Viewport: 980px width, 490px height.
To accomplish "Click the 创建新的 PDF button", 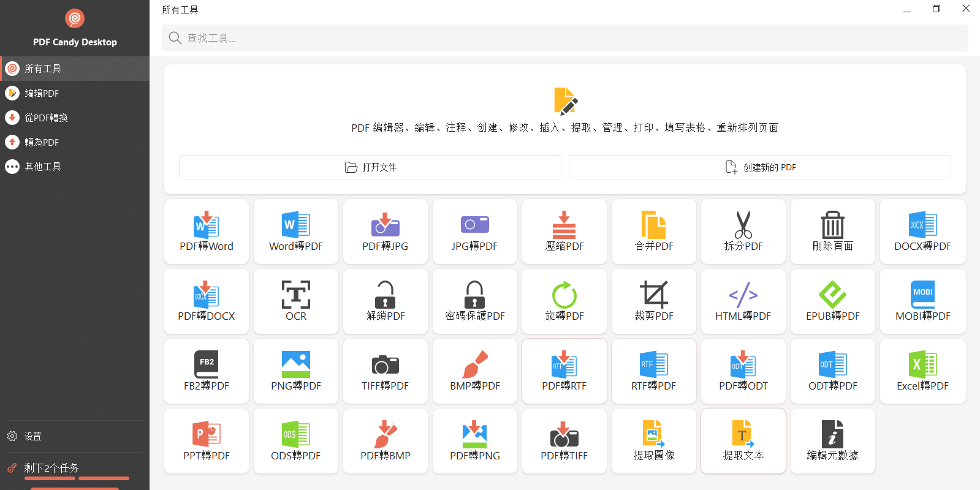I will 760,167.
